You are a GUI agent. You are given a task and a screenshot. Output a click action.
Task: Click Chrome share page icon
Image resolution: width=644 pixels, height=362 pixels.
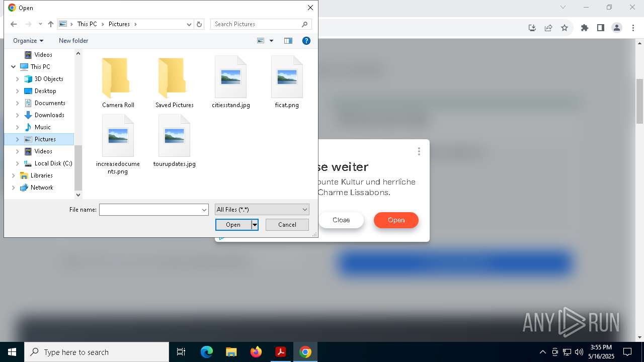coord(548,28)
